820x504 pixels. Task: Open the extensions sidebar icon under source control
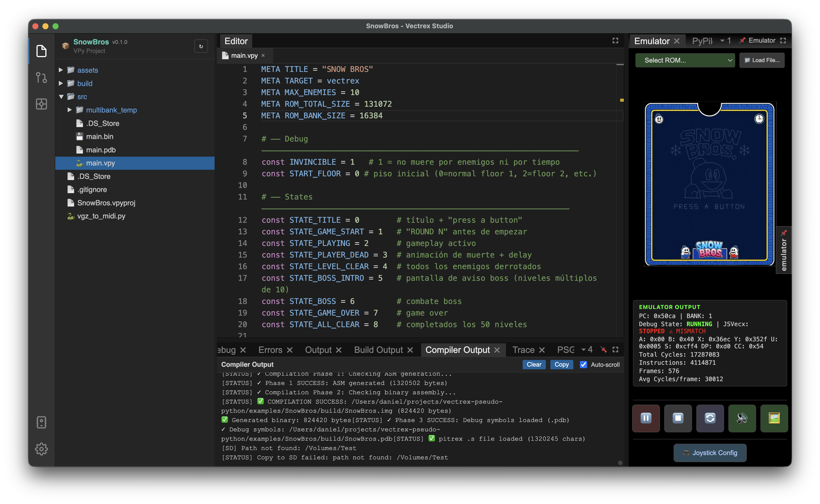pyautogui.click(x=41, y=104)
